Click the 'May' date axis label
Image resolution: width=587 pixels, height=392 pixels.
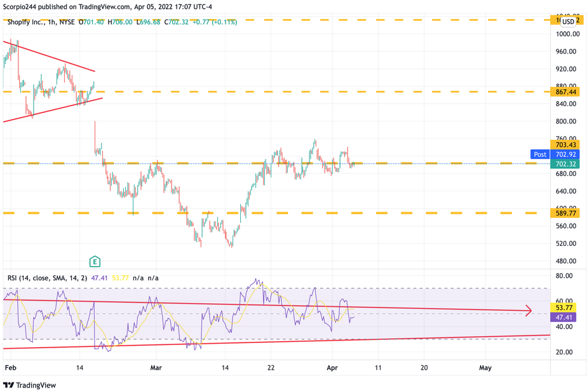pyautogui.click(x=485, y=368)
